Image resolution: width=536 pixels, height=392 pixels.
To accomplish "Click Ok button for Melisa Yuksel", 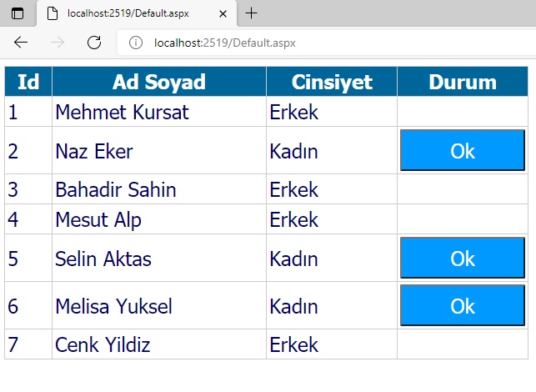I will tap(463, 305).
